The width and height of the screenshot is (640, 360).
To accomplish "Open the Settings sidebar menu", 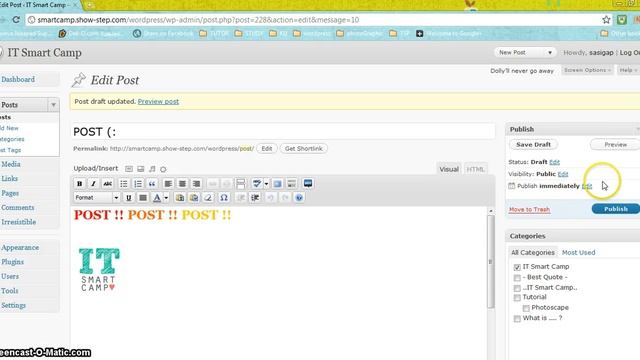I will pos(13,305).
